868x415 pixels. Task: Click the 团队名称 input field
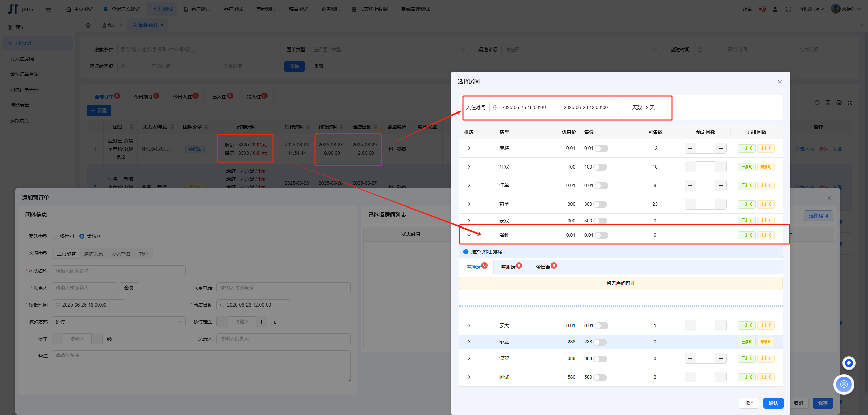[x=119, y=271]
